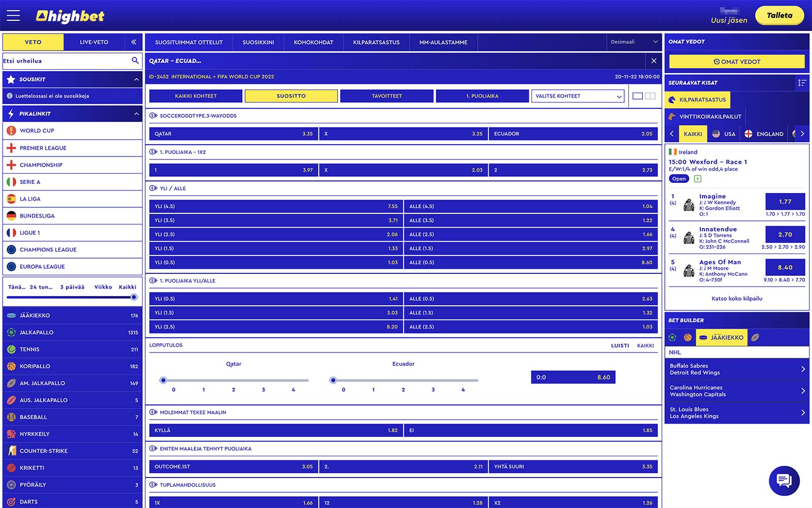
Task: Collapse sidebar with double-chevron icon
Action: [133, 42]
